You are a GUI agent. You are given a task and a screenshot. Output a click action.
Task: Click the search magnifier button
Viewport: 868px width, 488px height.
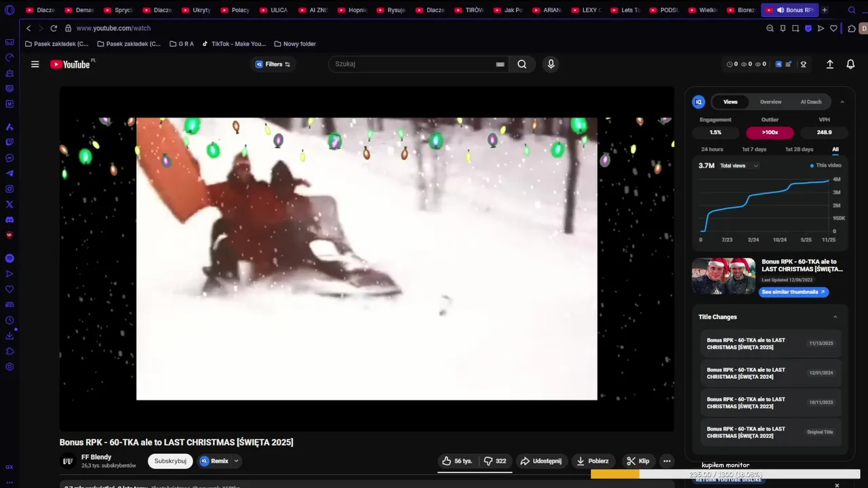pos(521,64)
